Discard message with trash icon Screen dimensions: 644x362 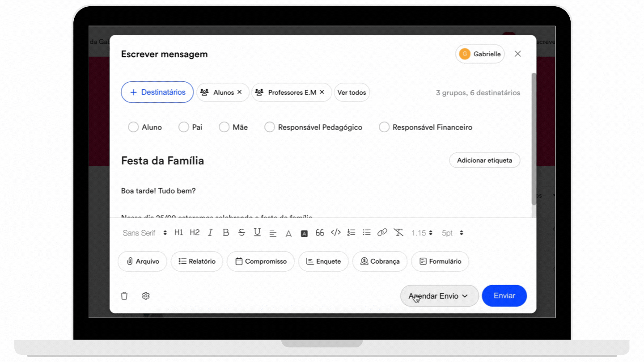coord(124,296)
